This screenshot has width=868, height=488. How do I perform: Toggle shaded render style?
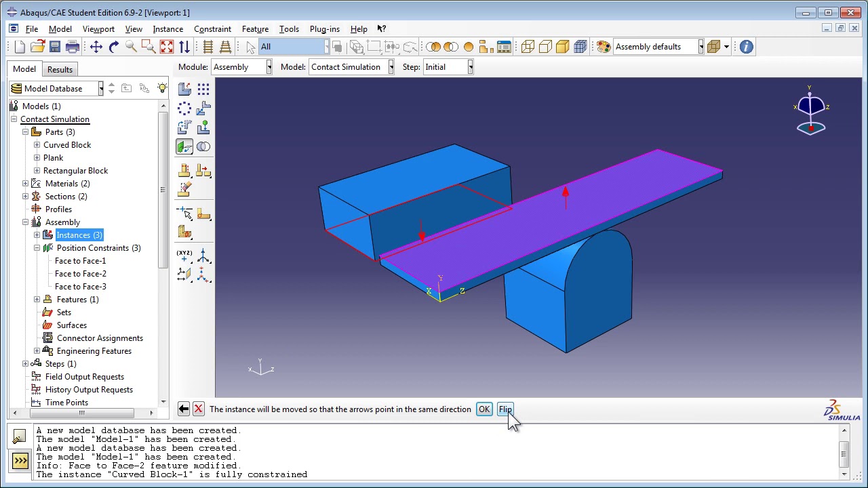563,47
